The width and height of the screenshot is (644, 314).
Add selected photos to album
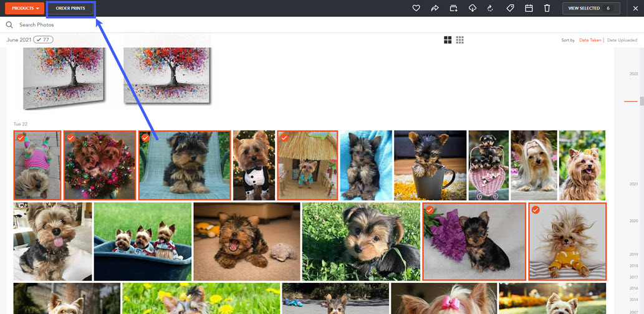(453, 8)
